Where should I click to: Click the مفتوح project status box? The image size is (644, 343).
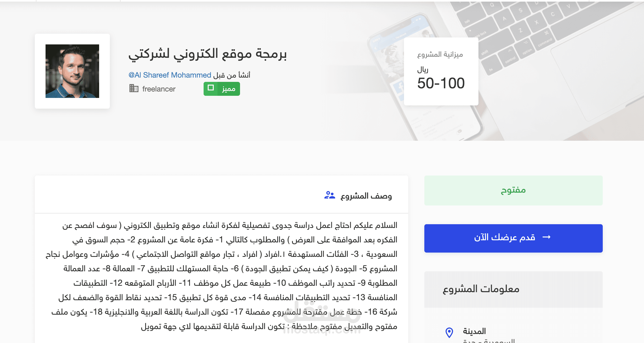pyautogui.click(x=513, y=190)
